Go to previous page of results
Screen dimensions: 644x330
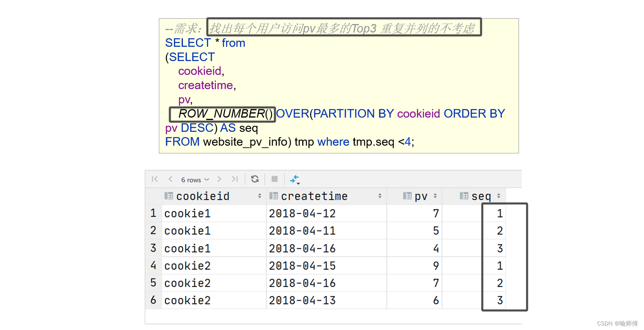[170, 179]
